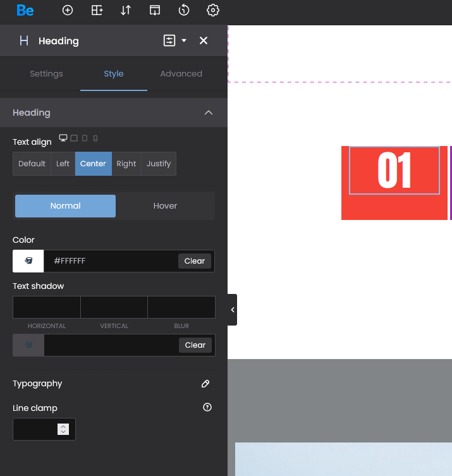Increase Line clamp value with stepper
The height and width of the screenshot is (476, 452).
pyautogui.click(x=63, y=426)
